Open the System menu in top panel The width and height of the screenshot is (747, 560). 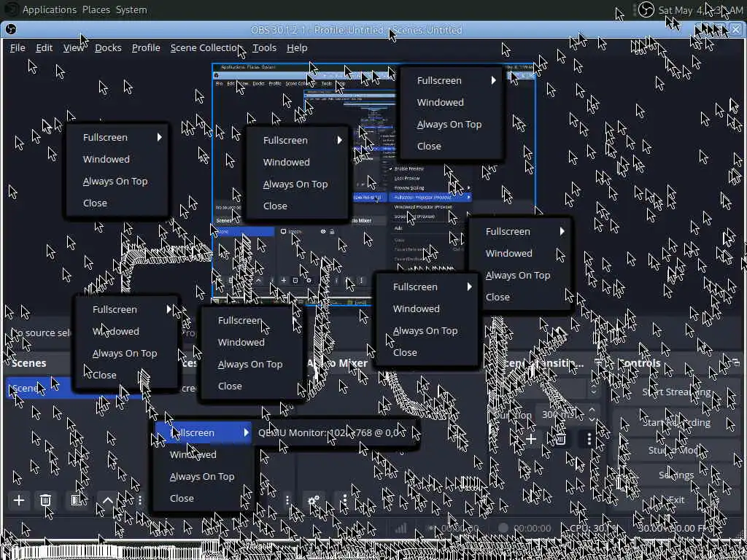(x=131, y=9)
